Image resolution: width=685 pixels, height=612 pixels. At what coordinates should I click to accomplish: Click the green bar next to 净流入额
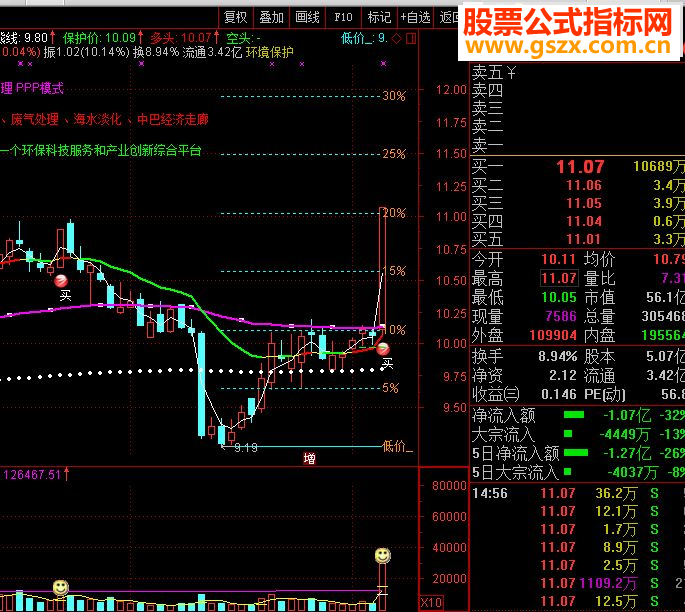point(574,415)
